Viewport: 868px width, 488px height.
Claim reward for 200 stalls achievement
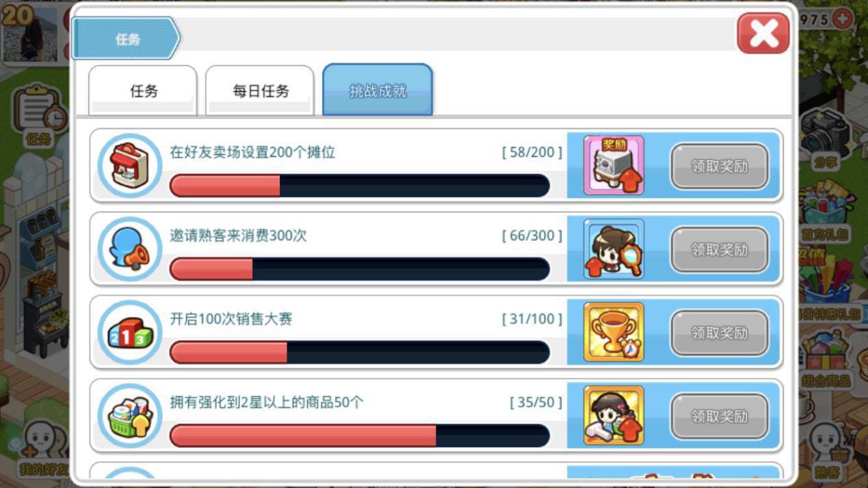click(x=719, y=166)
